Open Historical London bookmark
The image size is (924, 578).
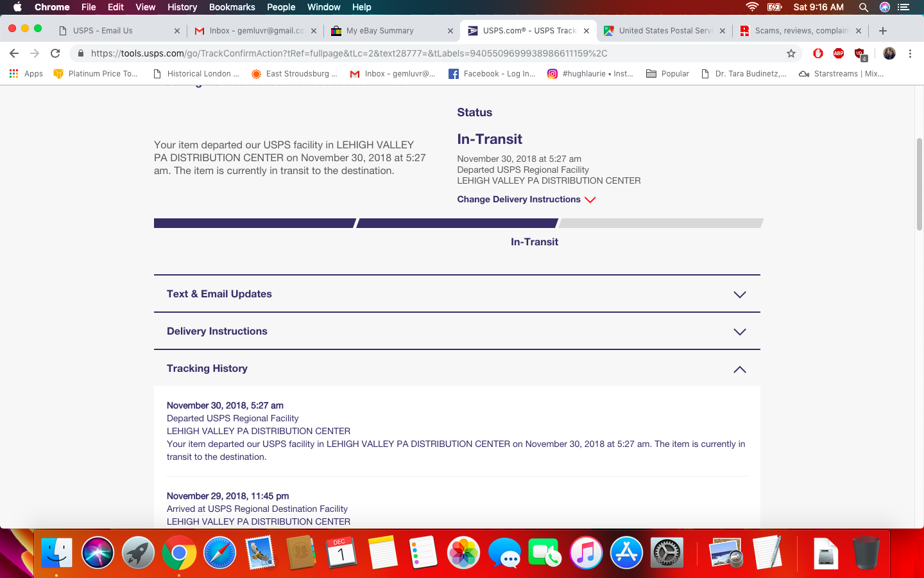tap(196, 74)
